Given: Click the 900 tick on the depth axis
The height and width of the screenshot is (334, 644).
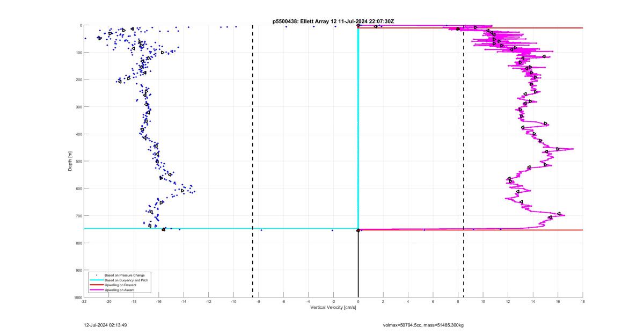Looking at the screenshot, I should pyautogui.click(x=78, y=270).
